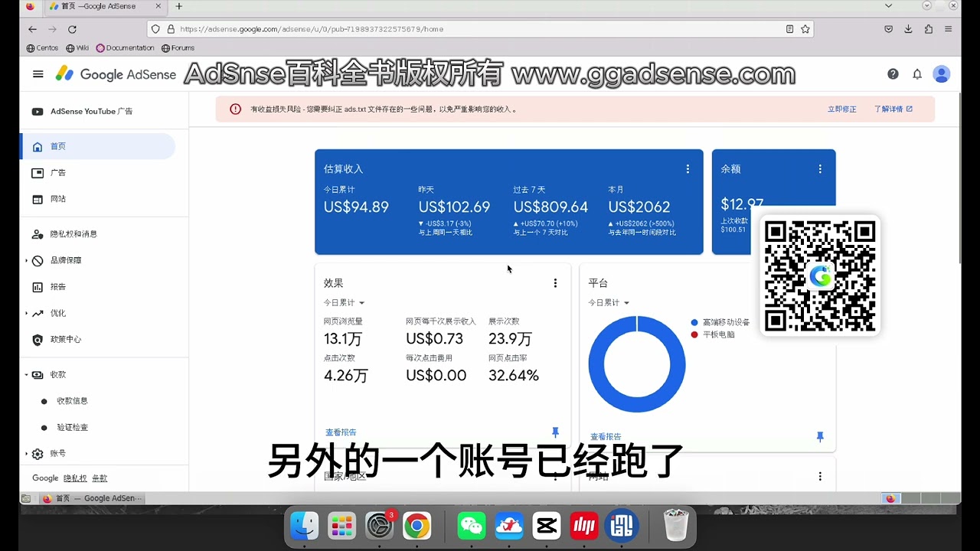Open Launchpad in the Dock

(341, 526)
